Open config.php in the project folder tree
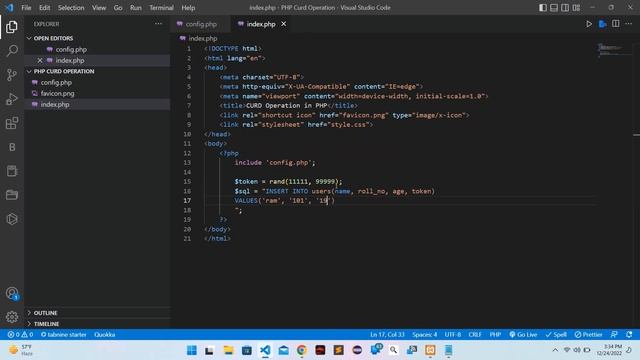640x360 pixels. tap(56, 82)
